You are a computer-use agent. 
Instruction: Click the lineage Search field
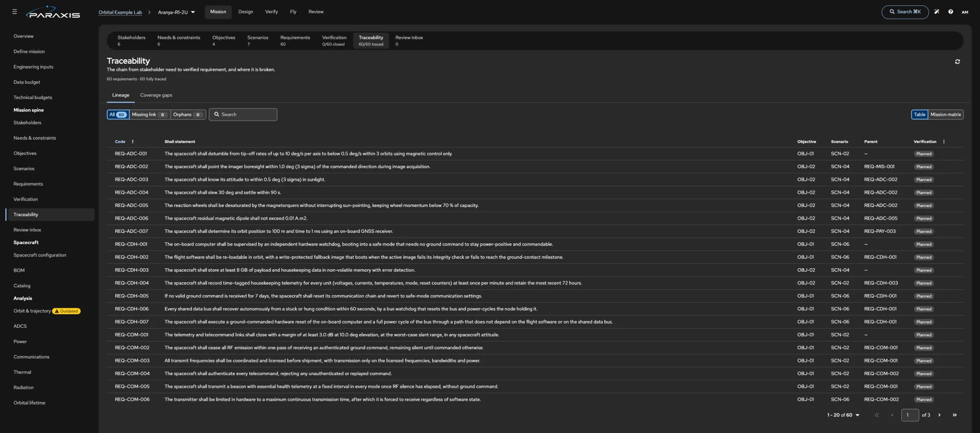click(243, 115)
